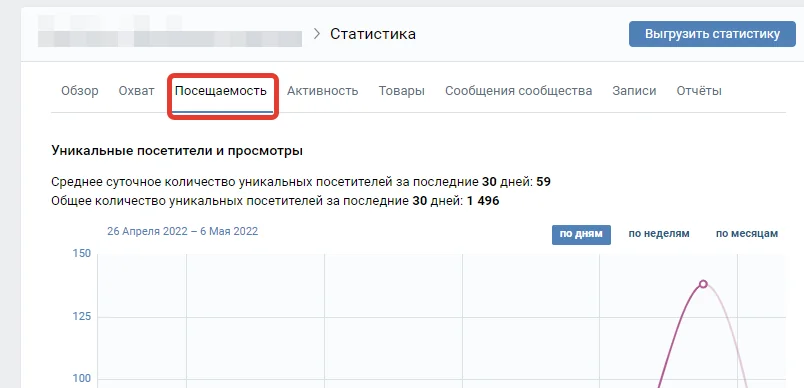Click the 125 axis label

pyautogui.click(x=82, y=317)
